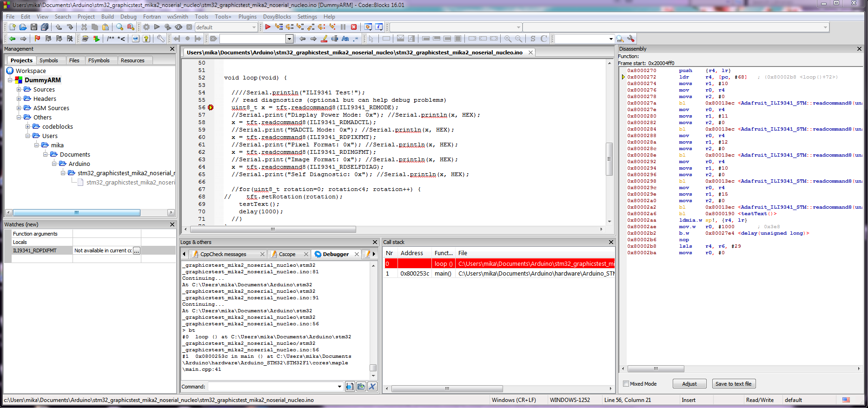
Task: Open Replace with the red R magnifier icon
Action: (131, 27)
